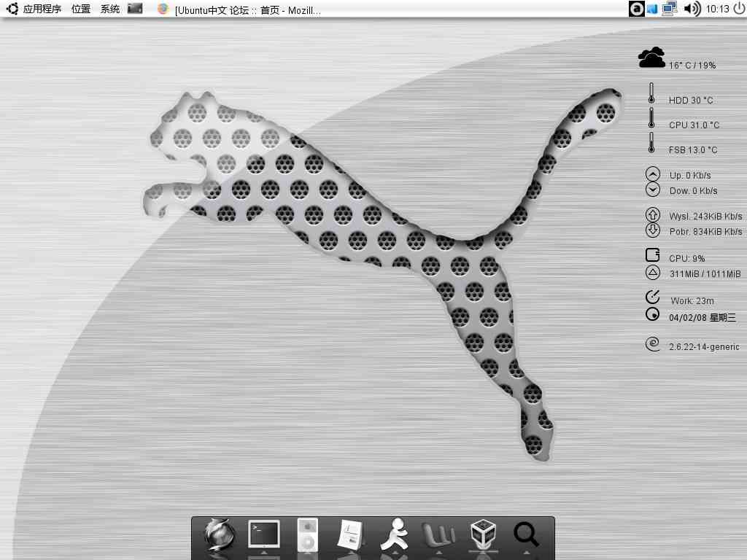The image size is (747, 560).
Task: Click the Wysl. up-arrow icon
Action: [653, 215]
